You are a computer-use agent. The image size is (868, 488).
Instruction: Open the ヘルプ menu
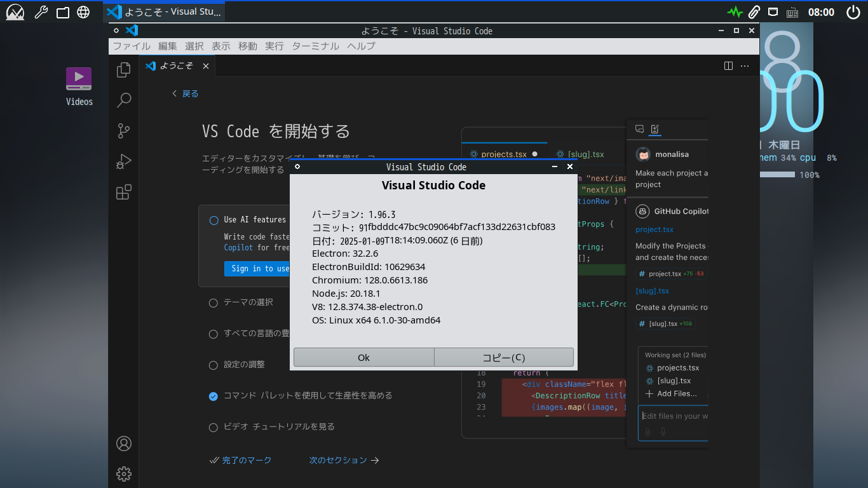[x=362, y=46]
